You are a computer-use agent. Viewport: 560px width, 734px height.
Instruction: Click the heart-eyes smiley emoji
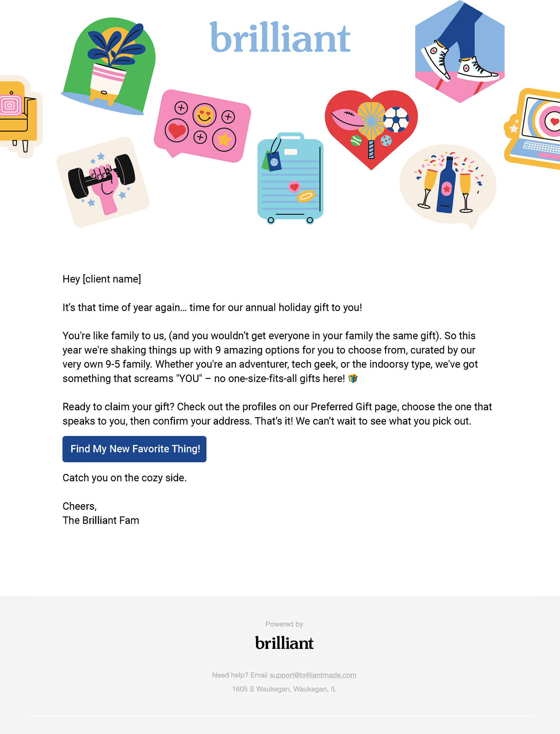pos(205,115)
